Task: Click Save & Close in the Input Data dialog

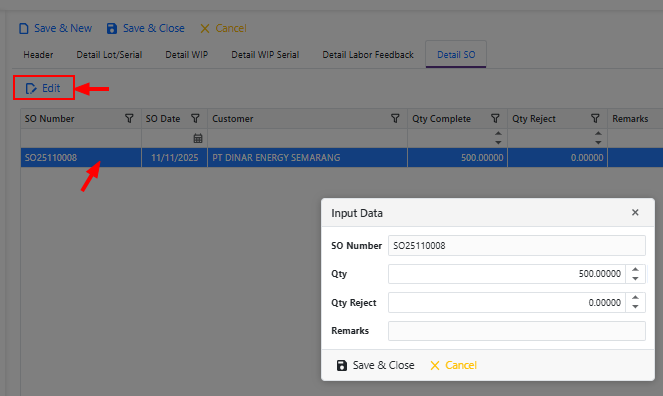Action: click(x=375, y=365)
